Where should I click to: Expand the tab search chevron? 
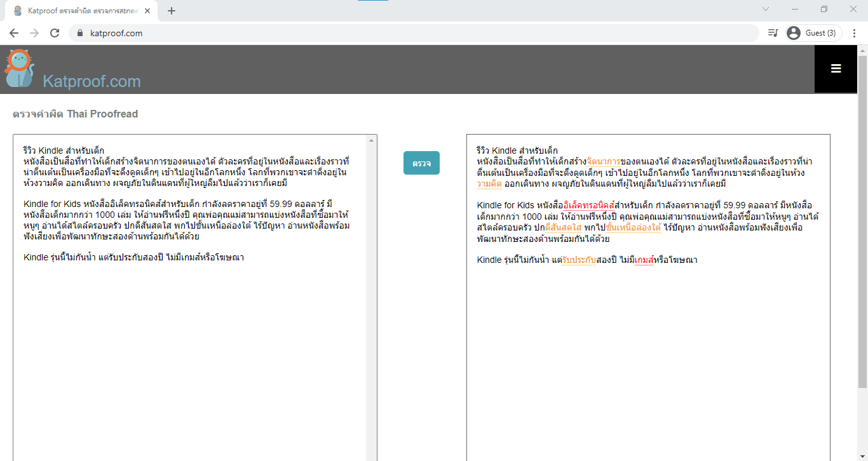coord(766,9)
